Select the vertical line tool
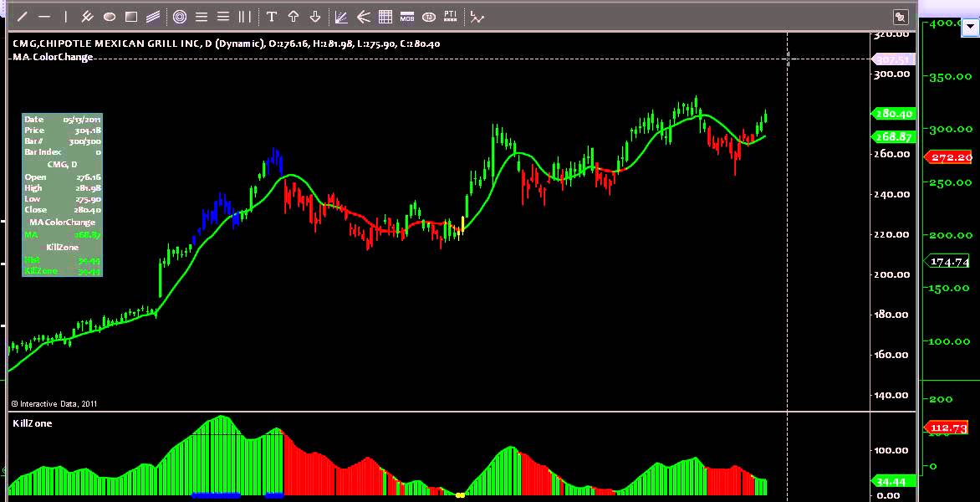Viewport: 980px width, 502px height. point(66,17)
